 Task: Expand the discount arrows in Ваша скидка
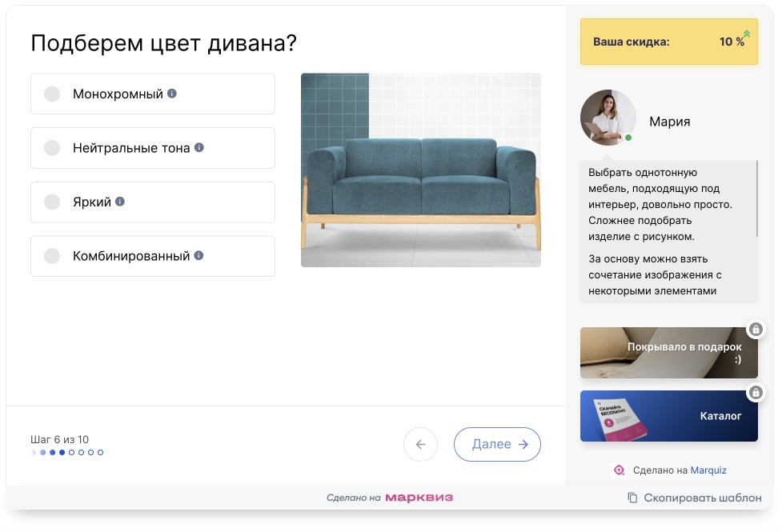coord(746,34)
